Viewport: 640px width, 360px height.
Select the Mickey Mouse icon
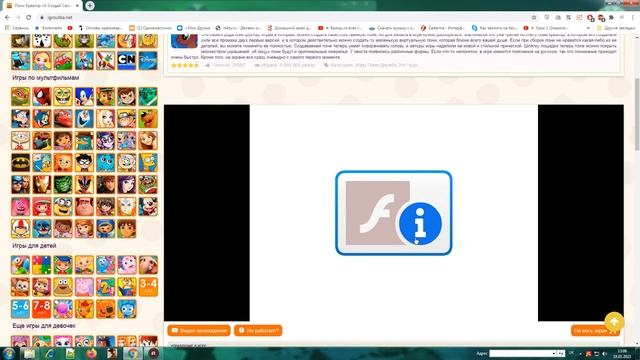pos(148,207)
